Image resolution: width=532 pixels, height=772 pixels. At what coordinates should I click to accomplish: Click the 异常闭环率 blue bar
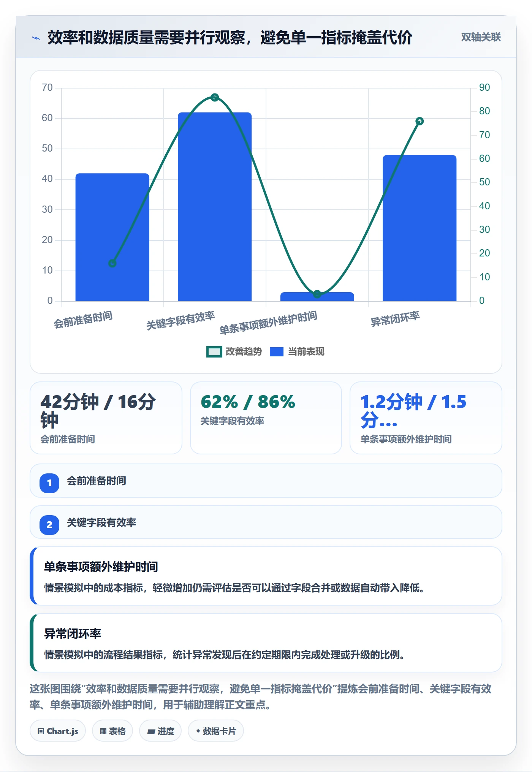point(420,228)
